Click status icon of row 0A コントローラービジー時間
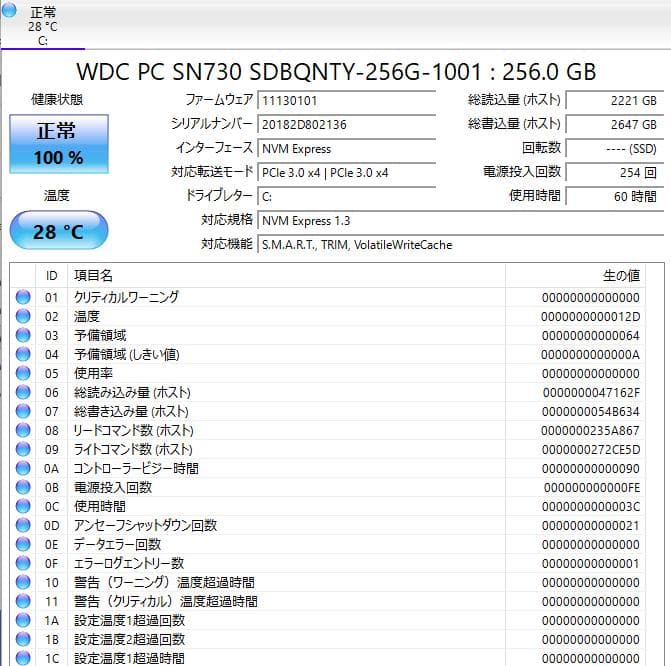This screenshot has height=666, width=671. (23, 468)
